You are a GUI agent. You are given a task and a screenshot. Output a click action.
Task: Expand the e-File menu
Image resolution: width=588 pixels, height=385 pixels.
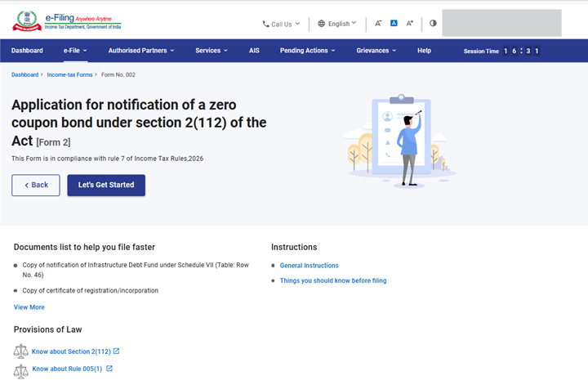75,51
